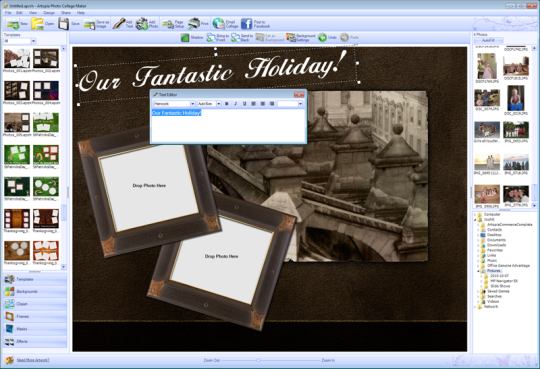Screen dimensions: 540x369
Task: Click Save as Image in toolbar
Action: pos(96,24)
